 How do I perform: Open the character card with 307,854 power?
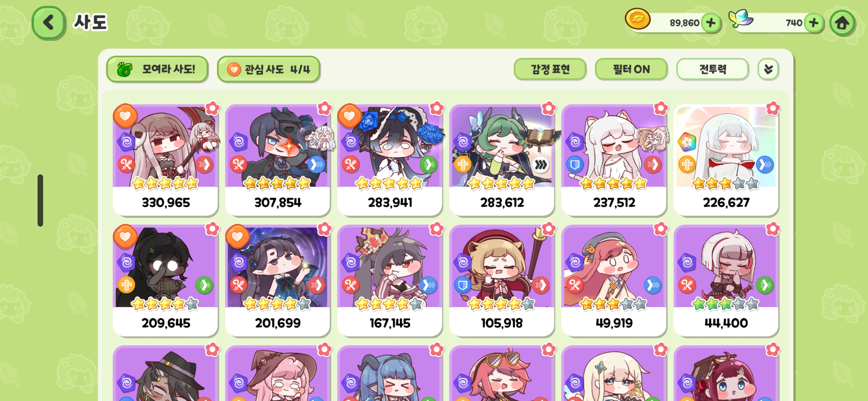278,160
